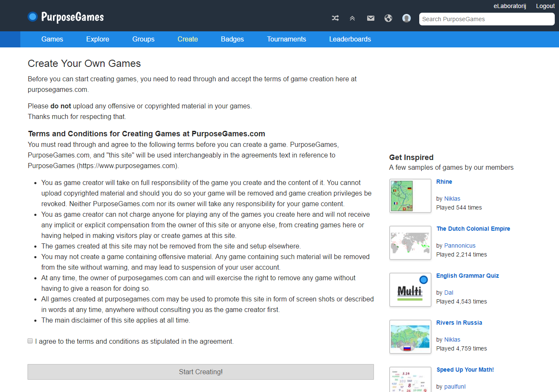The width and height of the screenshot is (559, 392).
Task: Open the Rhine game thumbnail
Action: pyautogui.click(x=410, y=196)
